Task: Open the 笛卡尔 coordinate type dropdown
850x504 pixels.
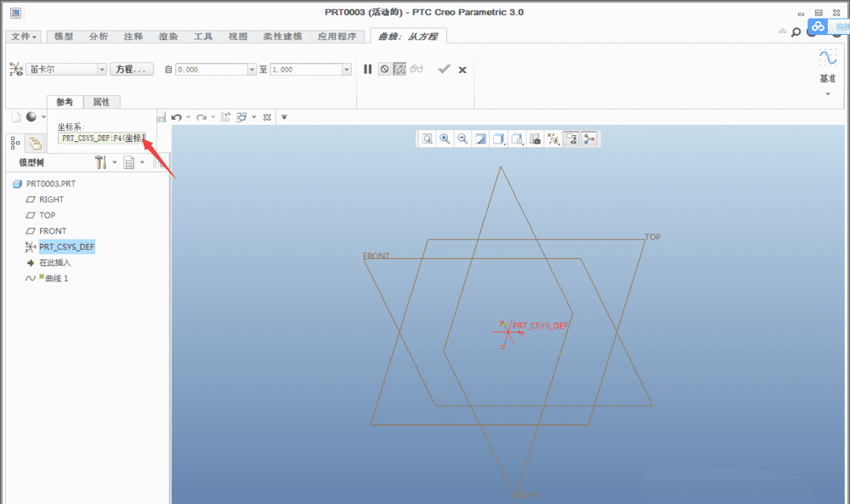Action: pyautogui.click(x=102, y=70)
